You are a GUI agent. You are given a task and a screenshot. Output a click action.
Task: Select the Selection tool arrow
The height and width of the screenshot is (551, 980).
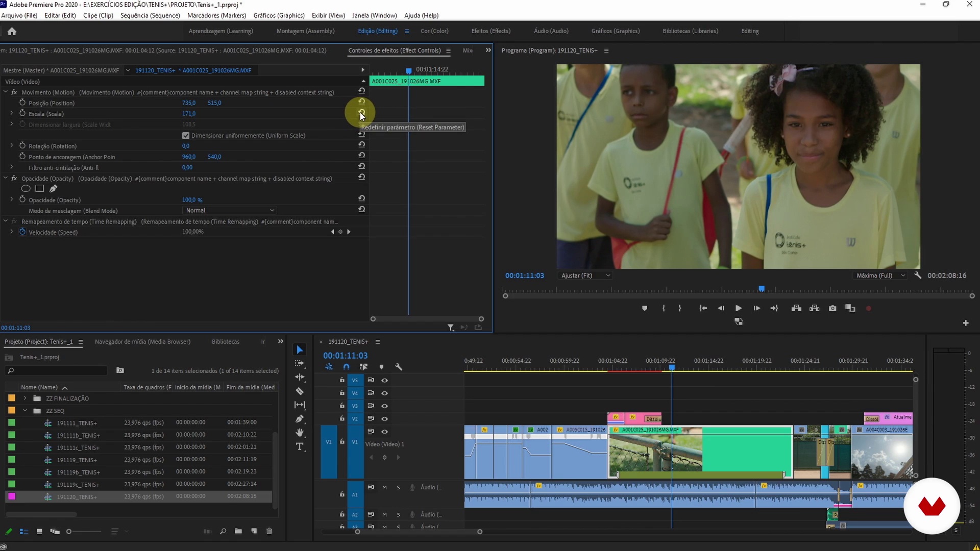300,349
